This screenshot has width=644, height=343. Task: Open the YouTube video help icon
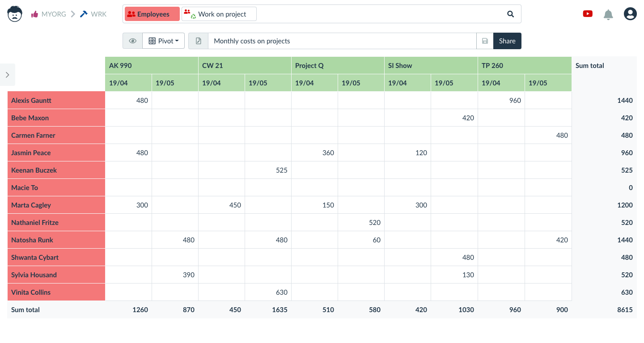click(588, 14)
